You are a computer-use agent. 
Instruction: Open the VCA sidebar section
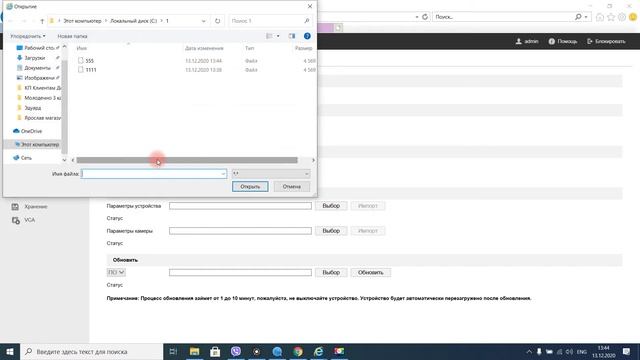pos(29,220)
